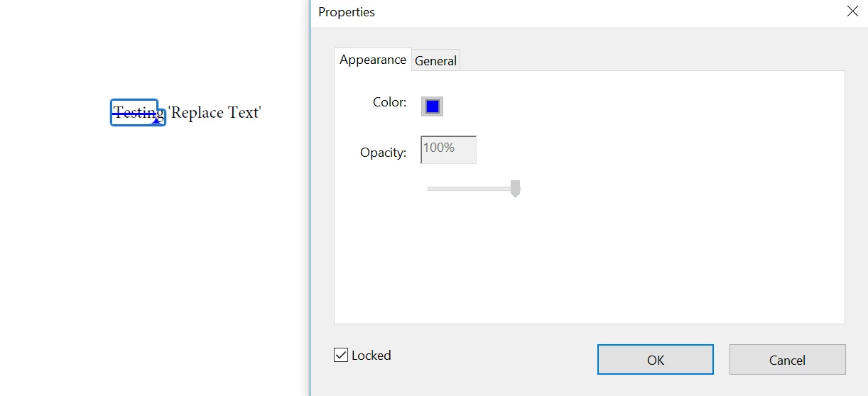The image size is (868, 396).
Task: Open the General tab
Action: [435, 61]
